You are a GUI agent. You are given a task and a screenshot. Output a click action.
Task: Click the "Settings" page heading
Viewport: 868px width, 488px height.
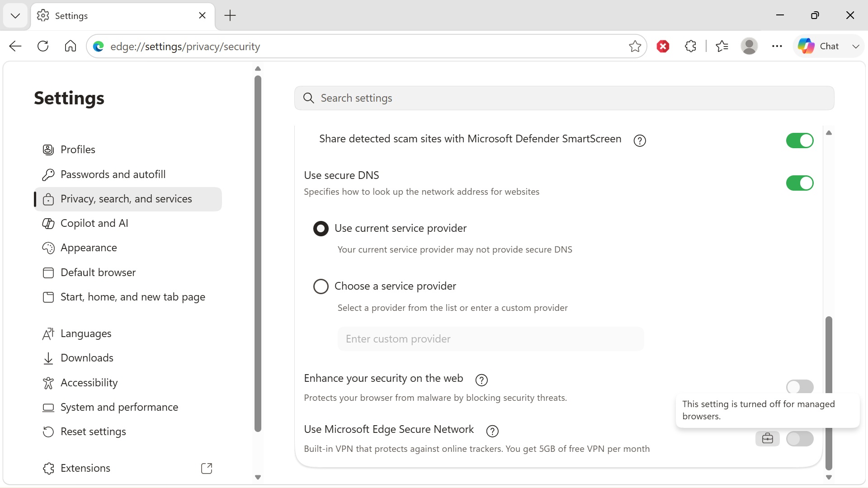point(69,99)
